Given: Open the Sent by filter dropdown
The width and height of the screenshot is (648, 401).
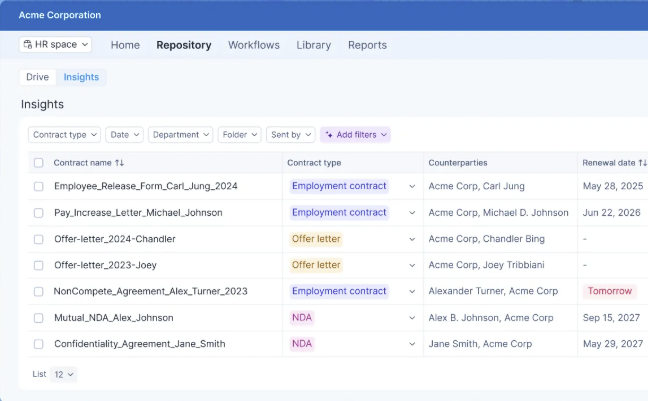Looking at the screenshot, I should [x=291, y=135].
